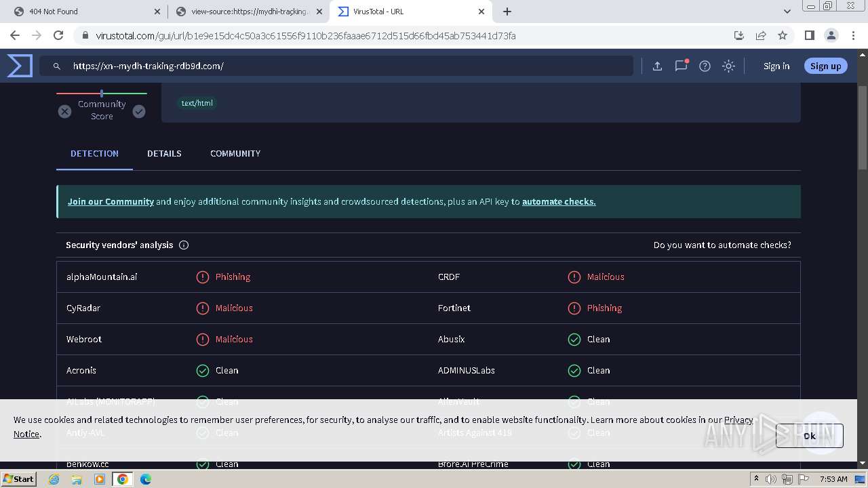The height and width of the screenshot is (488, 868).
Task: Click the install/download page icon in address bar
Action: pos(739,35)
